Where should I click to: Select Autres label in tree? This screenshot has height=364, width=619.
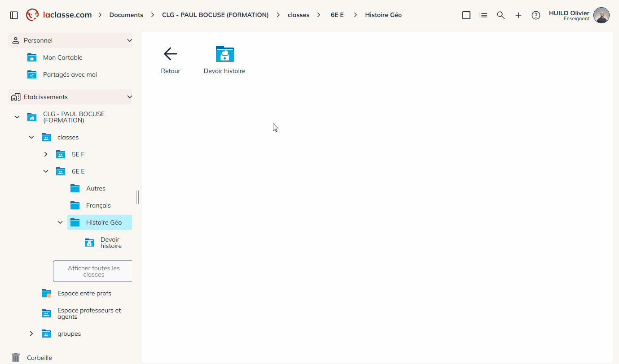(96, 188)
